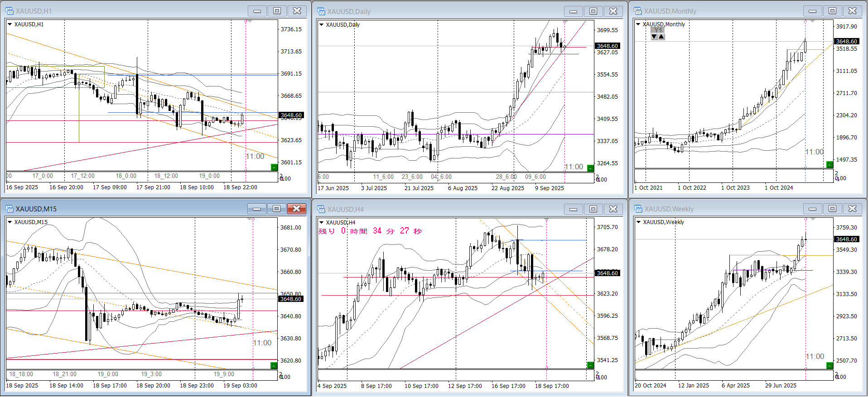Toggle the green minus box on Weekly chart
Screen dimensions: 868x397
click(829, 365)
